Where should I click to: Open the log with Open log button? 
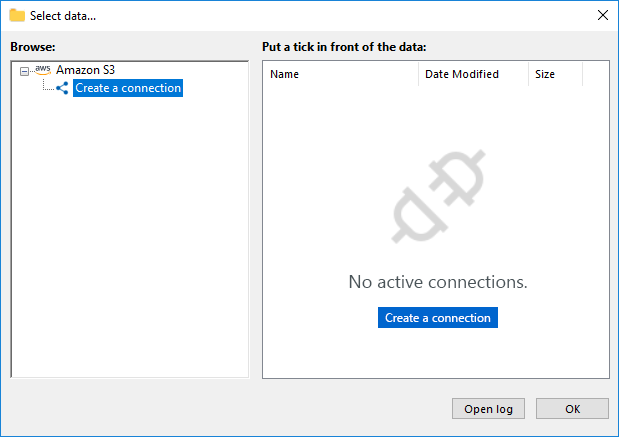click(488, 408)
